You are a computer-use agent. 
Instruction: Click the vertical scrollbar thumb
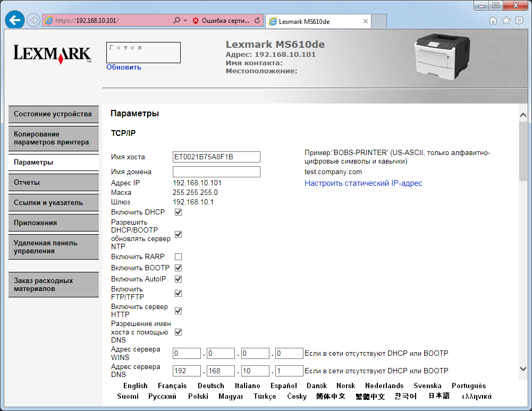(x=523, y=151)
